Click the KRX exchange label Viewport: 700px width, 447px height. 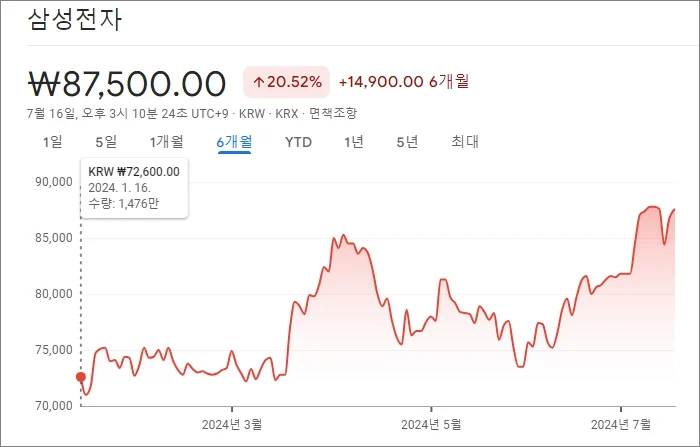click(287, 114)
